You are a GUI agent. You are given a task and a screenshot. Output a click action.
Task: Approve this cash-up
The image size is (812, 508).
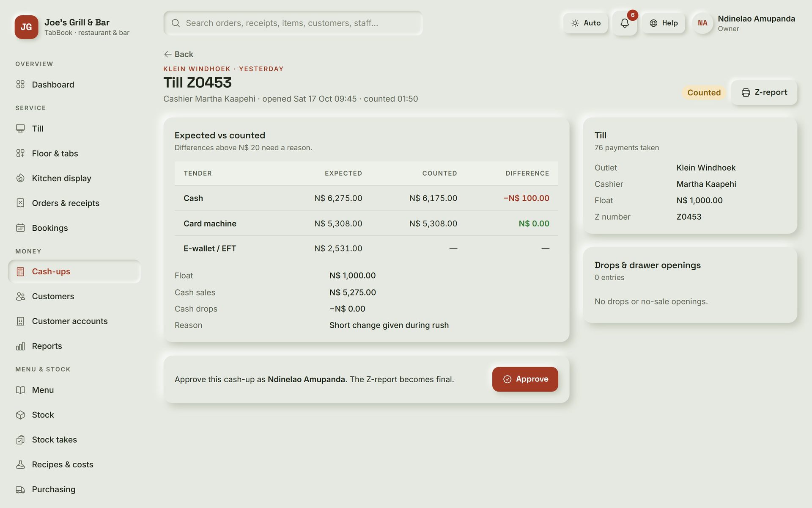(x=525, y=379)
